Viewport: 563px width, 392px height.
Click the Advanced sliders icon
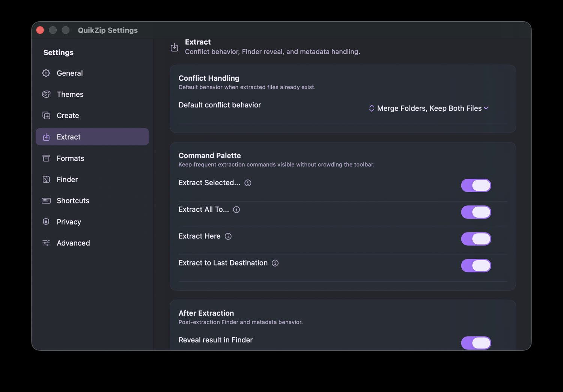coord(46,243)
